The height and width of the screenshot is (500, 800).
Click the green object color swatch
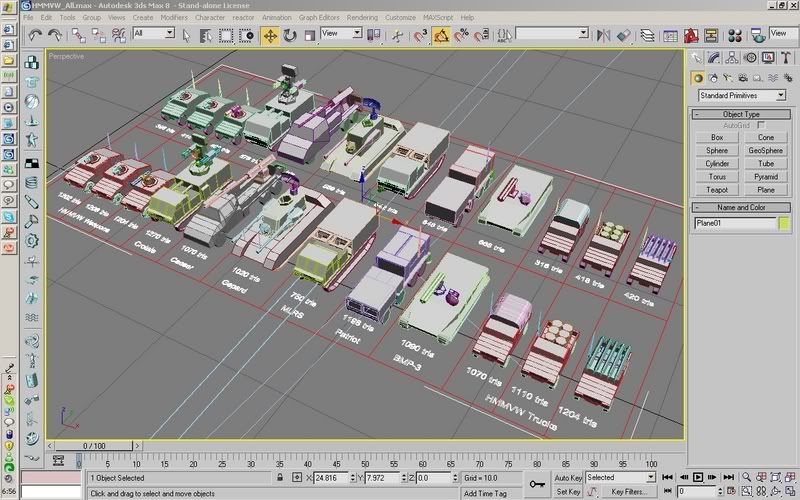(783, 223)
